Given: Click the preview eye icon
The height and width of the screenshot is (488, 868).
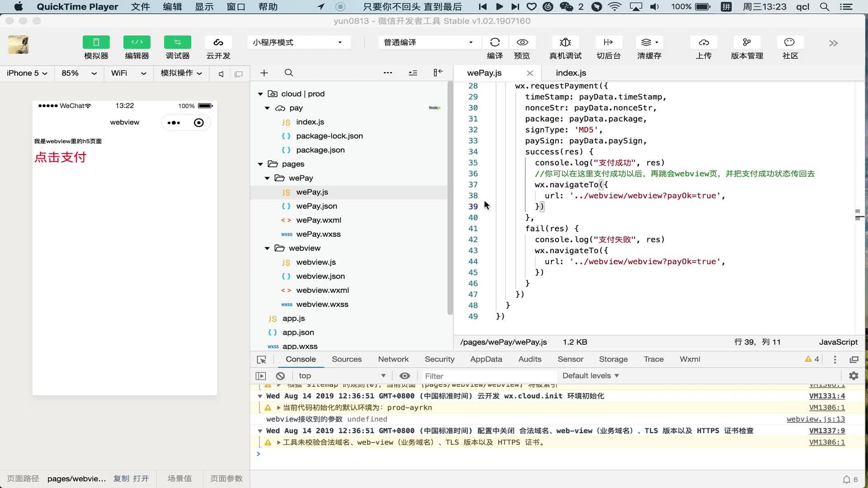Looking at the screenshot, I should point(522,42).
